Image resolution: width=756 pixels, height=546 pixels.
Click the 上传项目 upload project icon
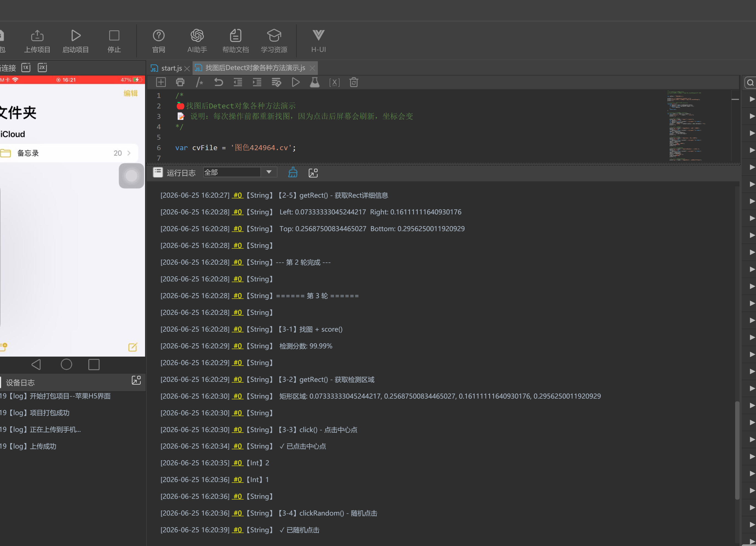(x=37, y=41)
